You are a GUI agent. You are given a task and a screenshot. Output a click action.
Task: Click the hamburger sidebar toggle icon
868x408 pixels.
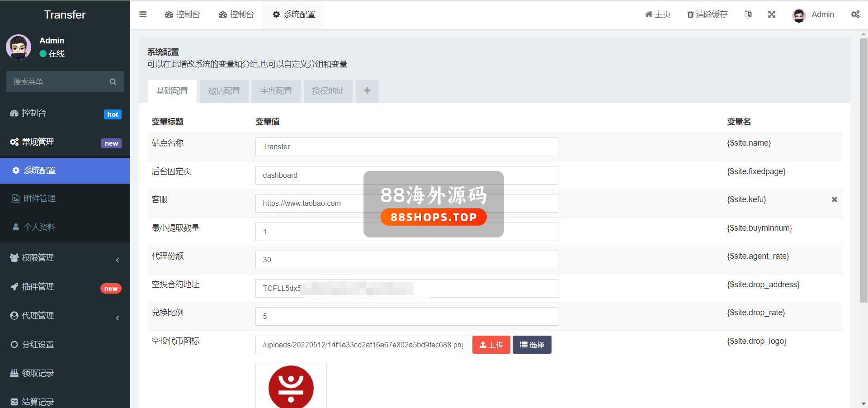(143, 14)
